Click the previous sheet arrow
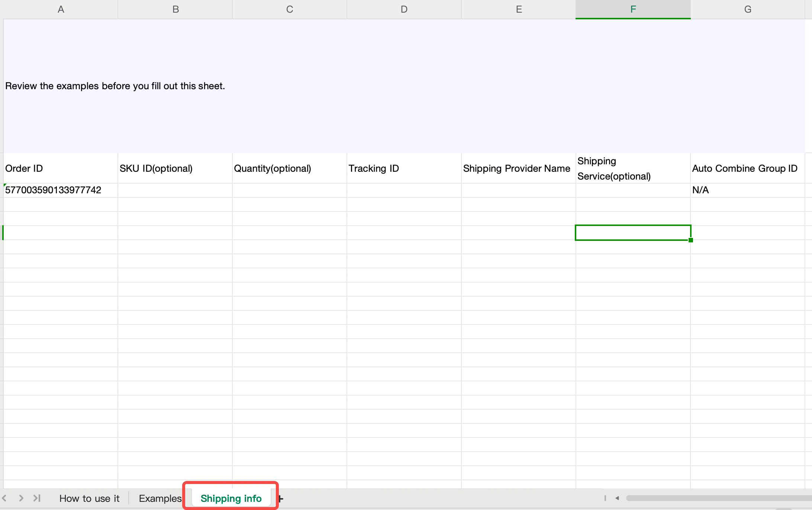Image resolution: width=812 pixels, height=510 pixels. coord(4,498)
